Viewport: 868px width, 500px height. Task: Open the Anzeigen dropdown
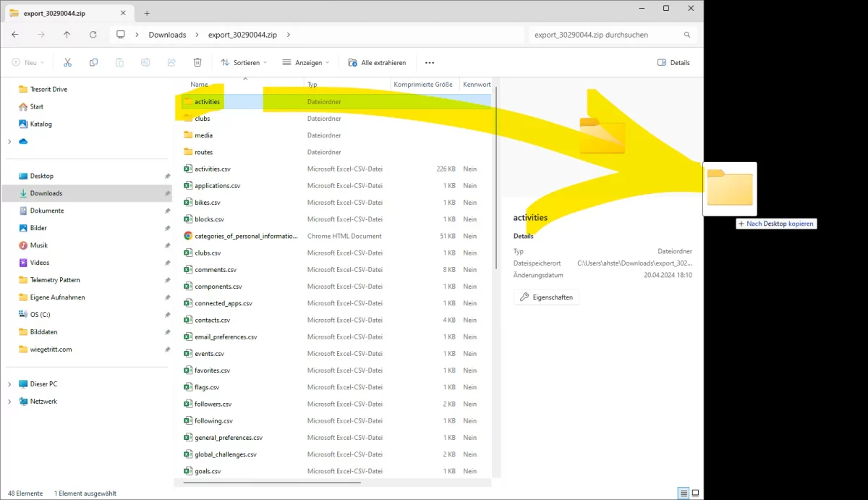(305, 63)
